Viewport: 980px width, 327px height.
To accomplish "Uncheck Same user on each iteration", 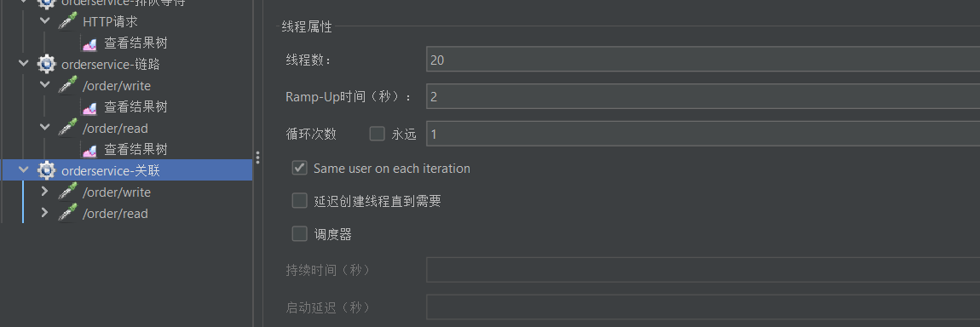I will tap(300, 168).
